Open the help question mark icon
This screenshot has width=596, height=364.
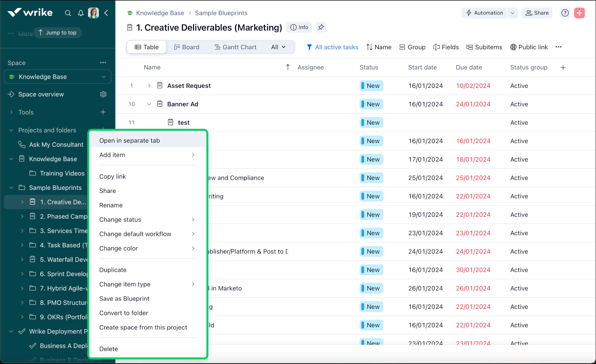565,13
